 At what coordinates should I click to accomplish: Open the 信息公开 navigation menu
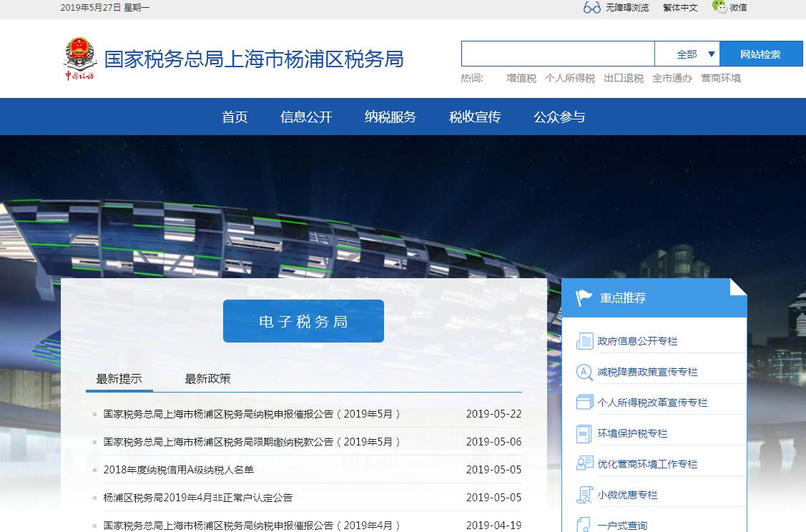pyautogui.click(x=306, y=117)
